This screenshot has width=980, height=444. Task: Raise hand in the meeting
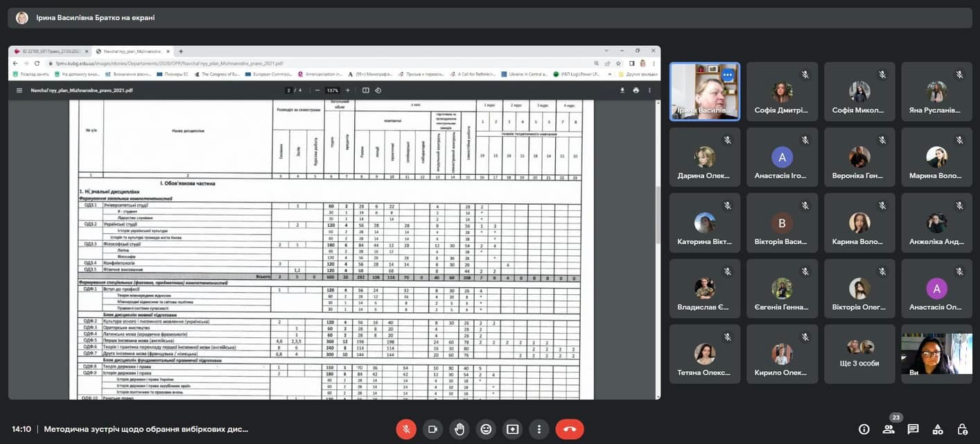pyautogui.click(x=459, y=429)
